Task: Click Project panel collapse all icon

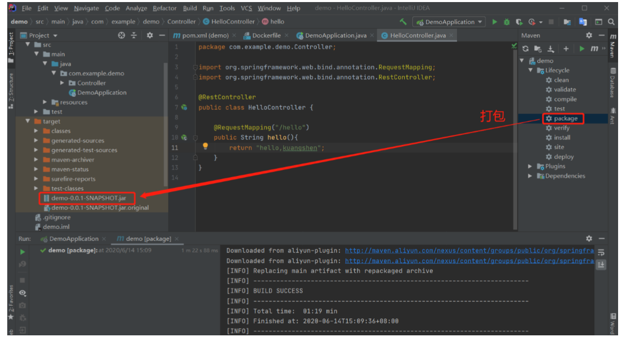Action: click(x=134, y=35)
